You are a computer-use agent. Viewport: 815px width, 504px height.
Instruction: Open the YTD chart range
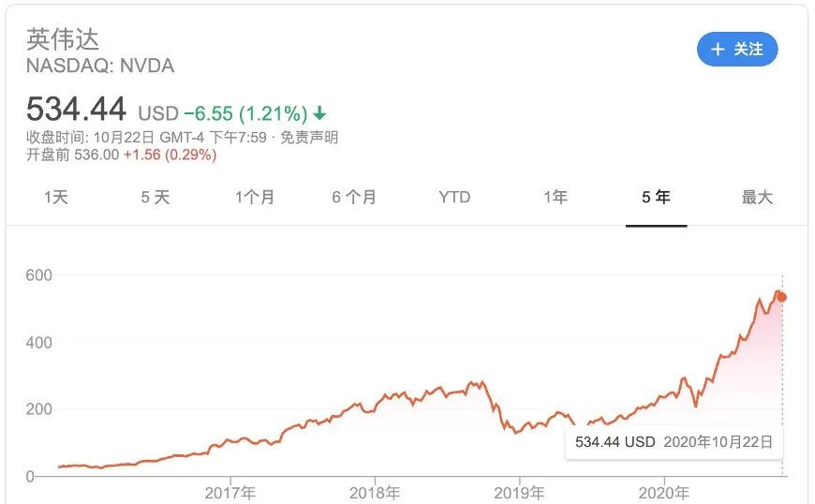(454, 198)
